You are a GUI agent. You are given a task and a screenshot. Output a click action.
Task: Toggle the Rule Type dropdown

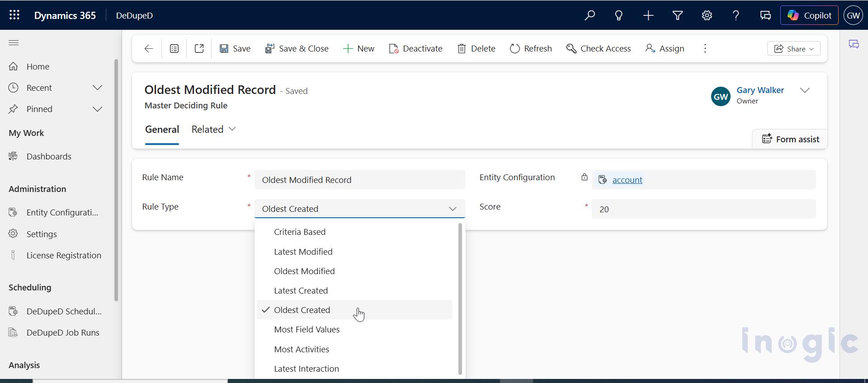[x=360, y=209]
